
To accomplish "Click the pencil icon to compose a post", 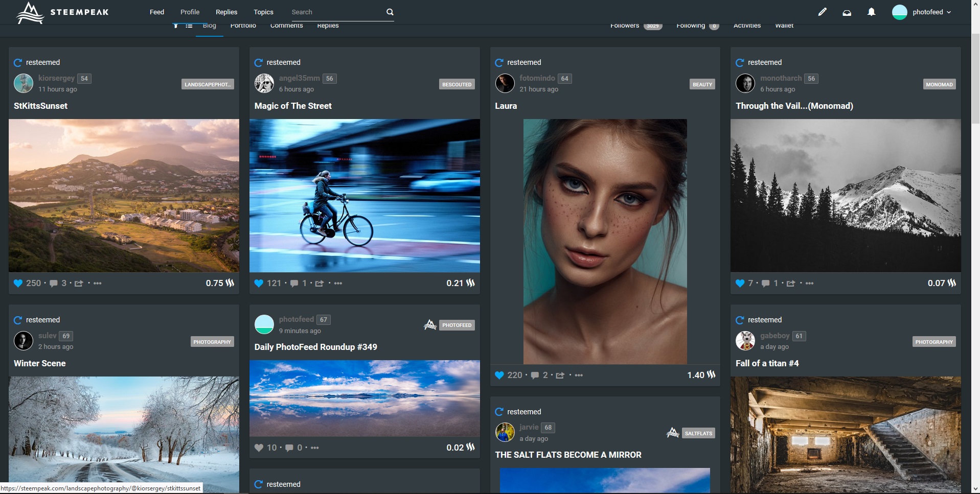I will click(822, 12).
